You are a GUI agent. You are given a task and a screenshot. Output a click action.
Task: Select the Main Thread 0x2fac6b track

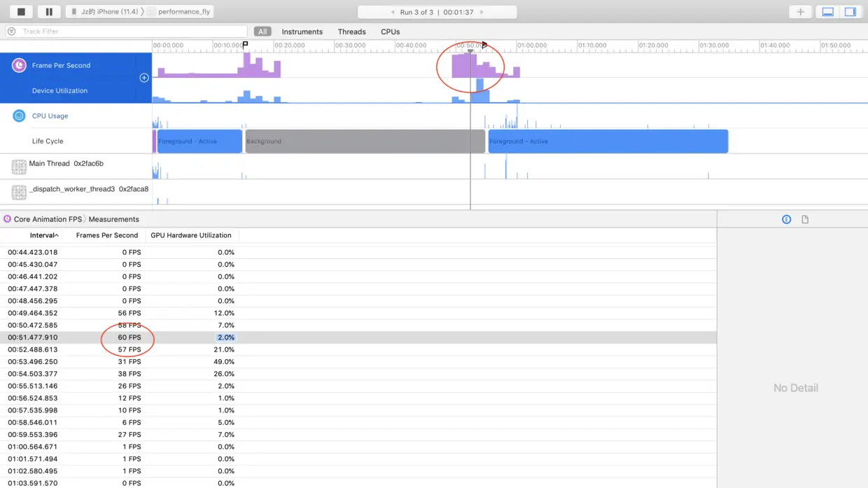tap(66, 163)
